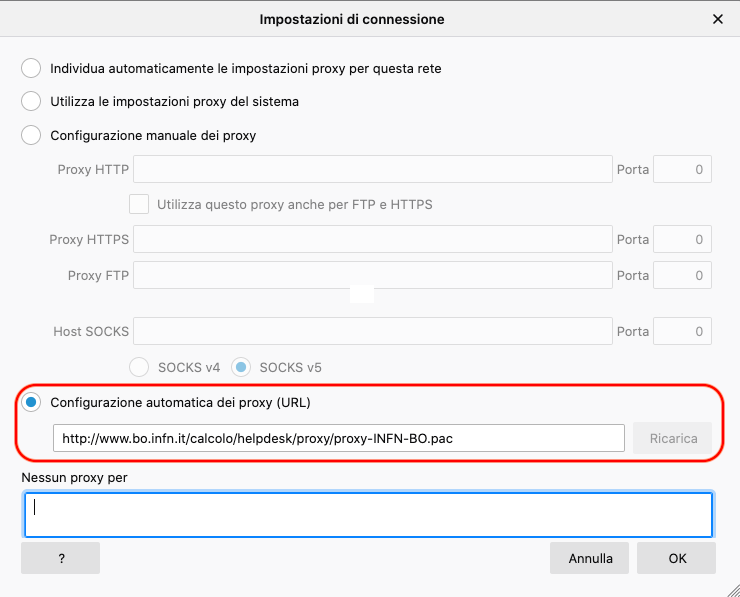The height and width of the screenshot is (597, 740).
Task: Click the automatic proxy PAC URL field
Action: (338, 438)
